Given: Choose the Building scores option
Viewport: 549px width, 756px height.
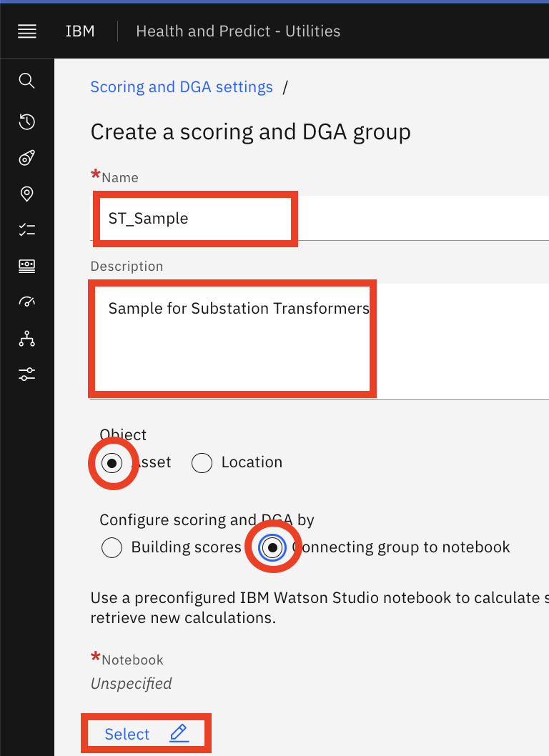Looking at the screenshot, I should (x=112, y=548).
